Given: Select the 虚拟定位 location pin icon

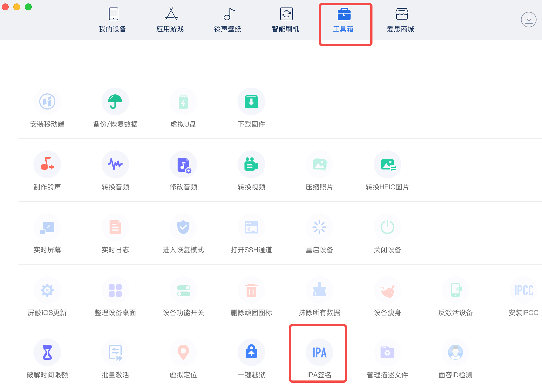Looking at the screenshot, I should point(183,353).
